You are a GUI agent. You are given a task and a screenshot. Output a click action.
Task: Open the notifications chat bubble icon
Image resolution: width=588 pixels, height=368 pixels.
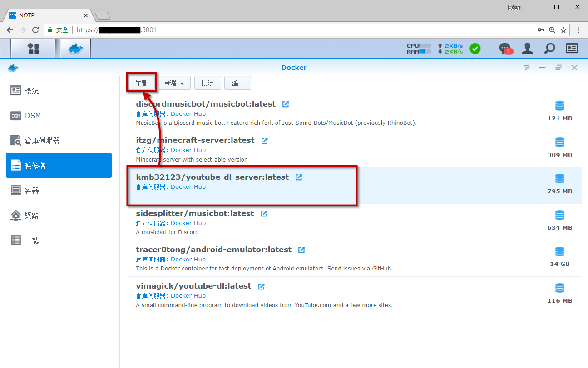pos(505,48)
